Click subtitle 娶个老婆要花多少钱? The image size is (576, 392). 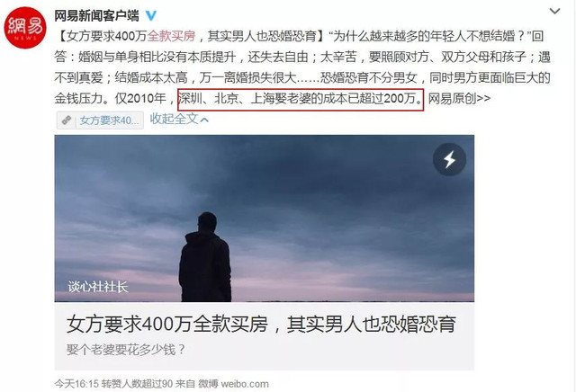(126, 350)
